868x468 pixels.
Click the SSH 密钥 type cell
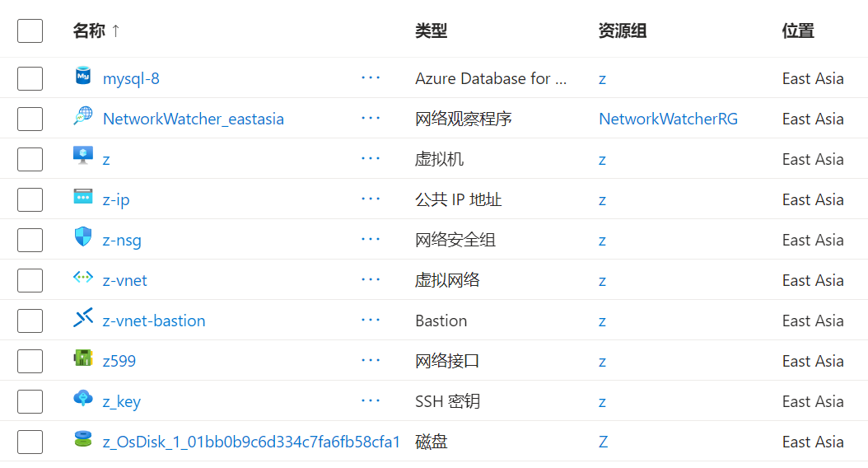[447, 401]
